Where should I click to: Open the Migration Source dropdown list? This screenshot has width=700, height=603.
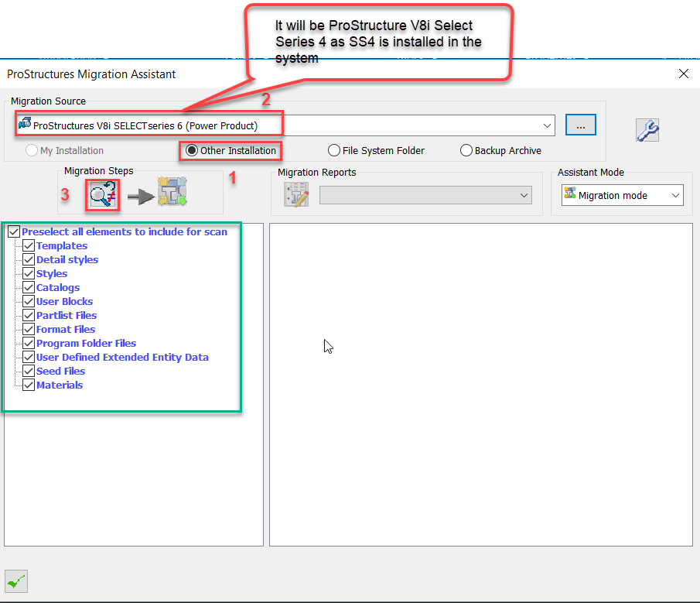pyautogui.click(x=547, y=125)
